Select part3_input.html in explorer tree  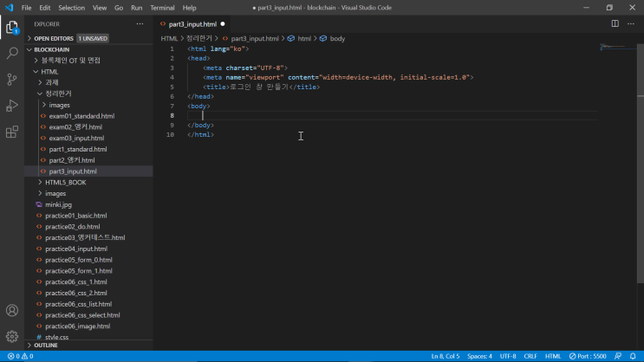pyautogui.click(x=88, y=171)
